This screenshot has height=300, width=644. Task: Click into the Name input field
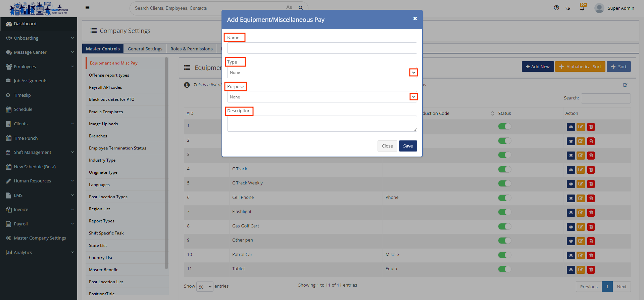point(322,48)
